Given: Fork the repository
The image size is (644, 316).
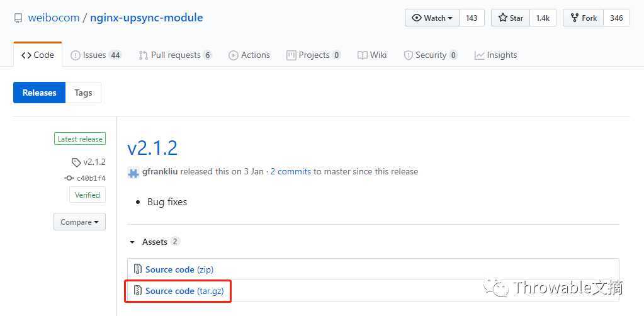Looking at the screenshot, I should click(583, 18).
